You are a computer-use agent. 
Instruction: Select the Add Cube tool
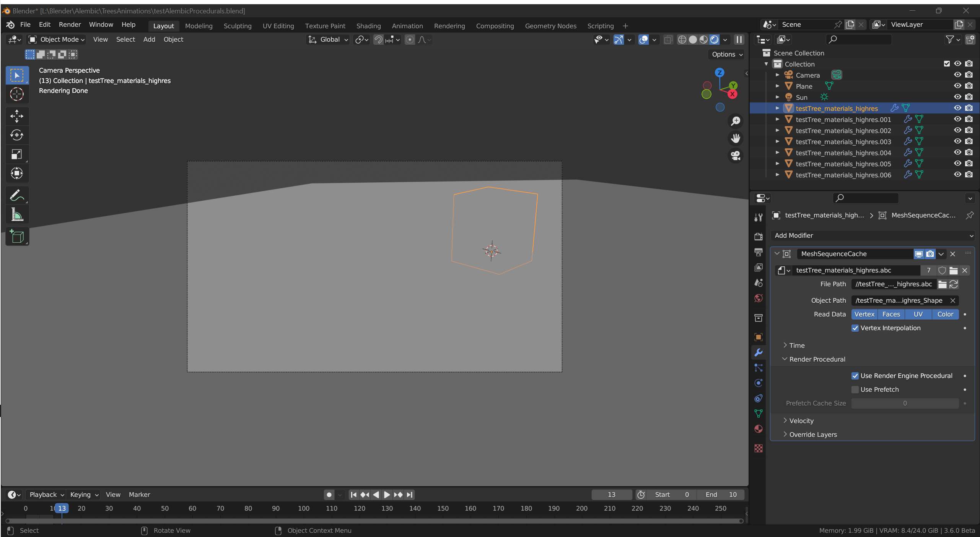click(17, 237)
